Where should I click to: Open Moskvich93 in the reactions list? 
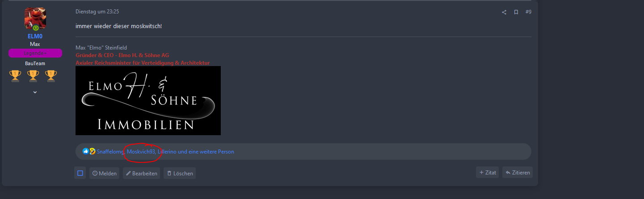click(141, 152)
